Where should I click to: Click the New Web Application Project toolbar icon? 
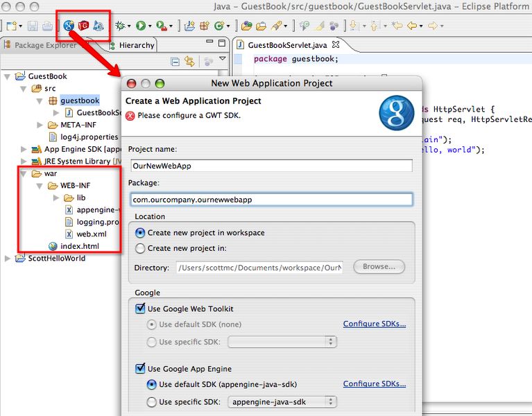tap(69, 26)
